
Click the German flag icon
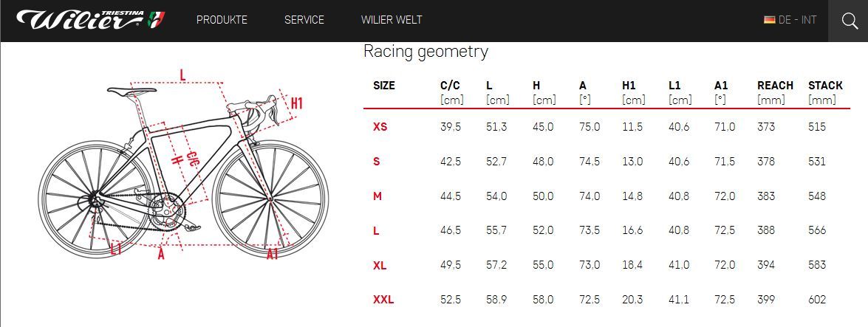[x=769, y=20]
